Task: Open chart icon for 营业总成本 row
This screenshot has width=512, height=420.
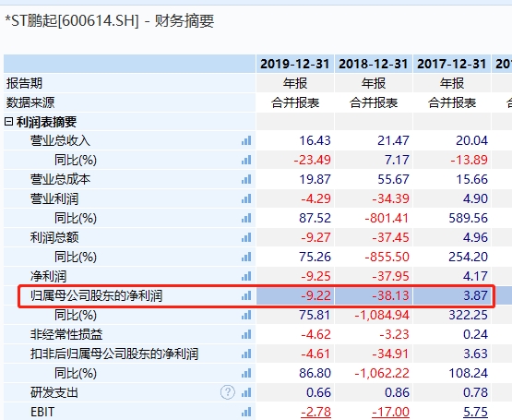Action: [246, 179]
